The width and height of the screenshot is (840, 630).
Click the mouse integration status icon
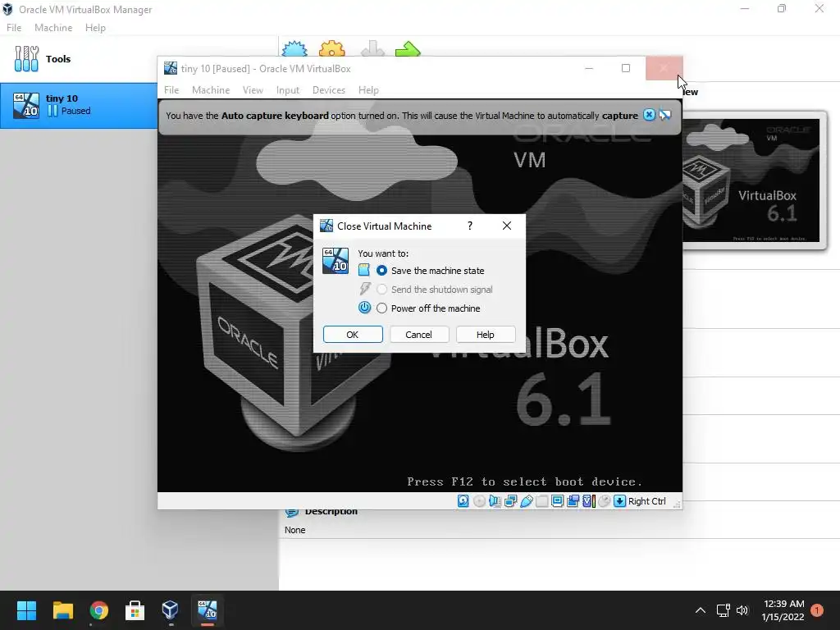point(604,501)
